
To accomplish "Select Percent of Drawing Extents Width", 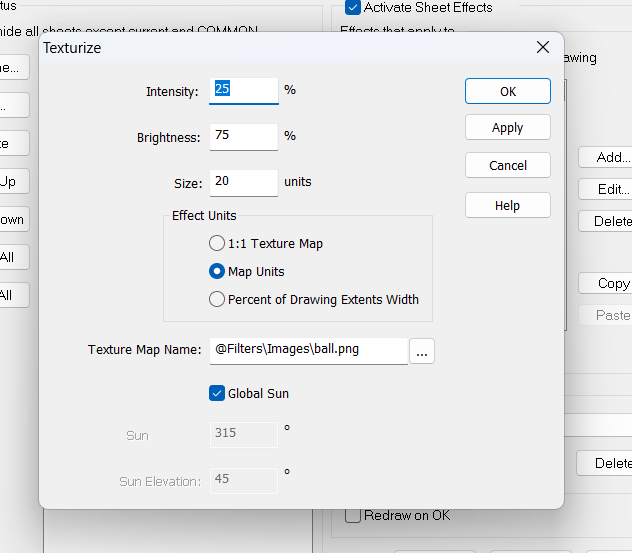I will (217, 299).
